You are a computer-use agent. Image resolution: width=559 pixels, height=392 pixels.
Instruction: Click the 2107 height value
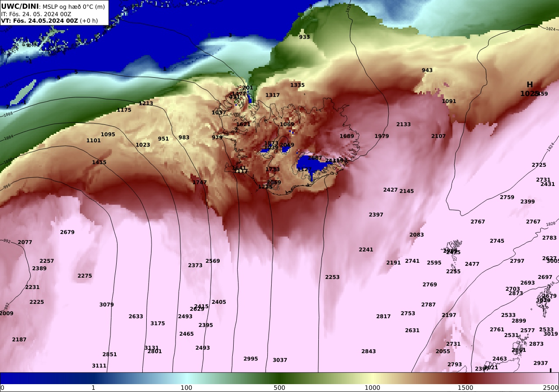pyautogui.click(x=438, y=136)
